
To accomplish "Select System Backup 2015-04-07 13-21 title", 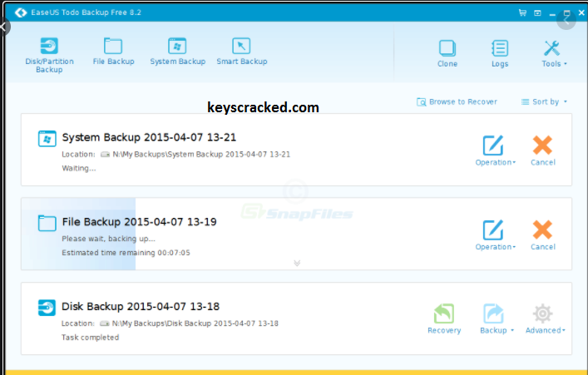I will tap(149, 137).
